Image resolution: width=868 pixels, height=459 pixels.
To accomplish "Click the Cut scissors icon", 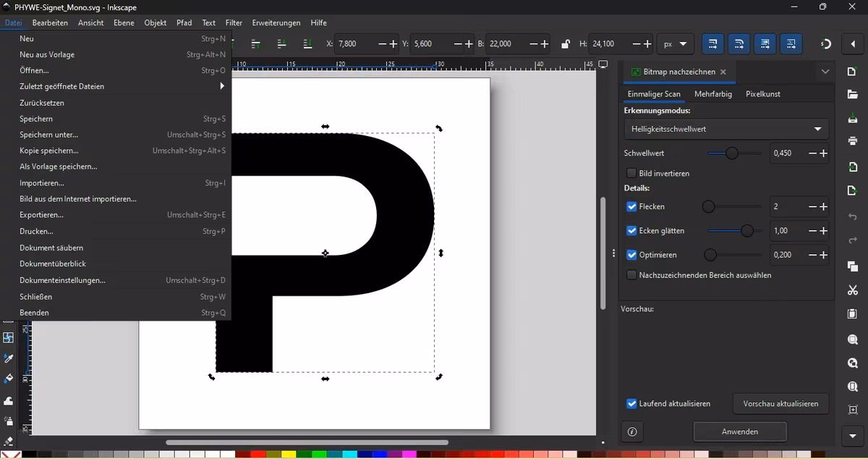I will pos(853,290).
